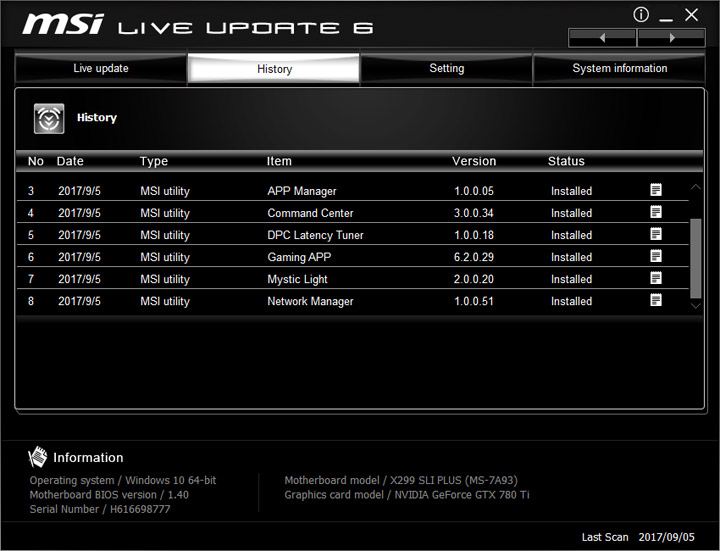Click the history list scrollbar thumb
The image size is (720, 551).
(x=696, y=259)
